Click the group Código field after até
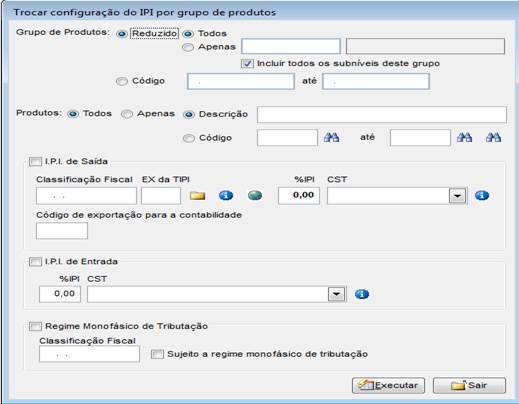 (376, 81)
